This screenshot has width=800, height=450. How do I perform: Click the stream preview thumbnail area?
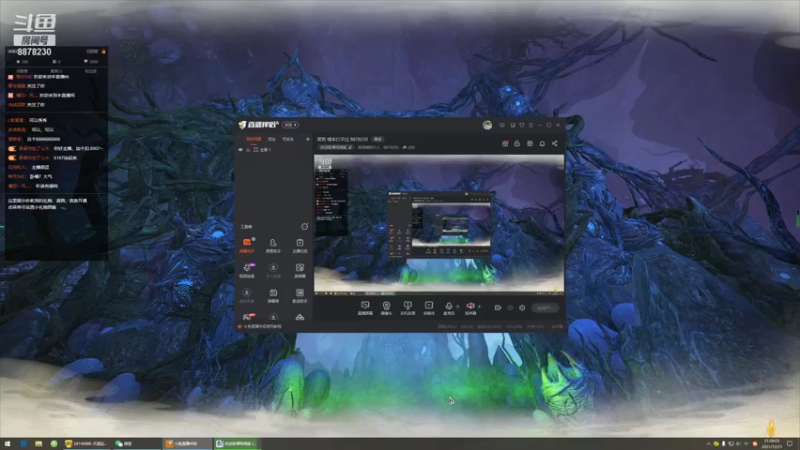pos(439,224)
